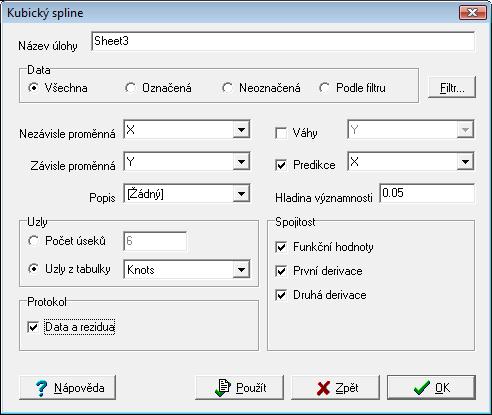The image size is (492, 415).
Task: Select the Uzly z tabulky radio button
Action: pyautogui.click(x=33, y=269)
